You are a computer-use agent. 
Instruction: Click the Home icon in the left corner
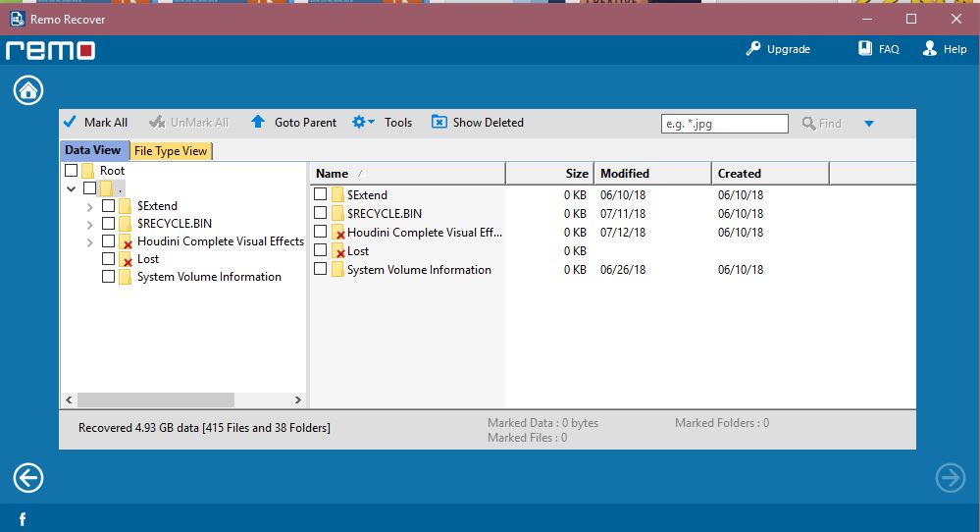(x=28, y=90)
